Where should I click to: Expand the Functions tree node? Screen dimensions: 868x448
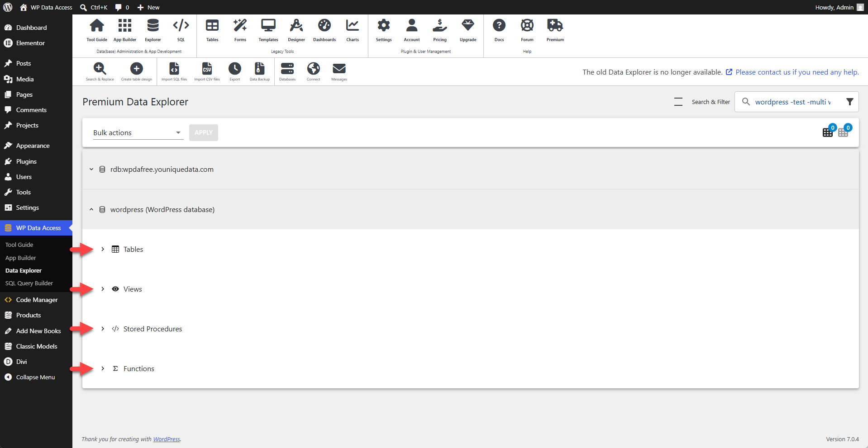pos(103,368)
